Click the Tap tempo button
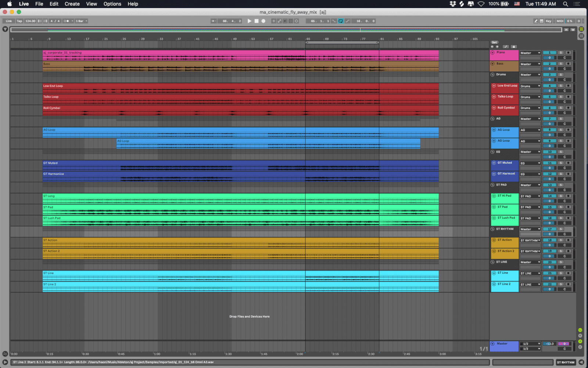The image size is (588, 368). pyautogui.click(x=19, y=21)
